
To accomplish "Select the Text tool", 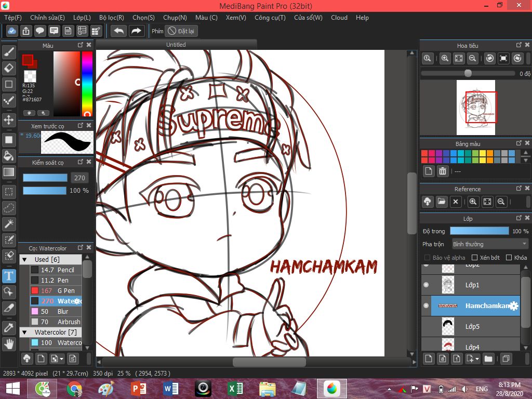I will [9, 276].
